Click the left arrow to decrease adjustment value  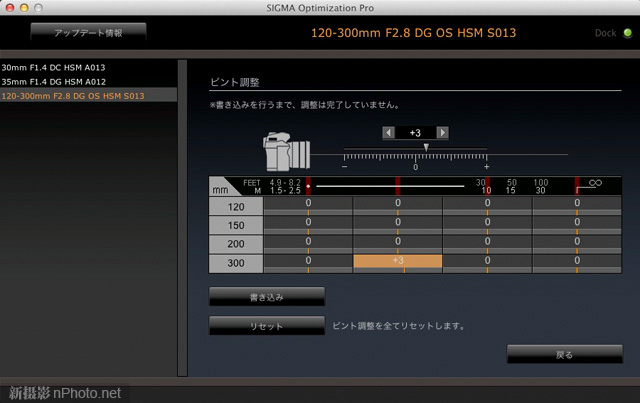(x=389, y=133)
